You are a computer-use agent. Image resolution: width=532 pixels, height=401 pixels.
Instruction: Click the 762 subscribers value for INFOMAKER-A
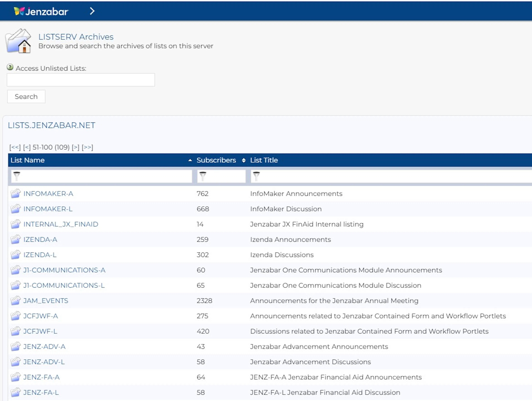[x=203, y=194]
